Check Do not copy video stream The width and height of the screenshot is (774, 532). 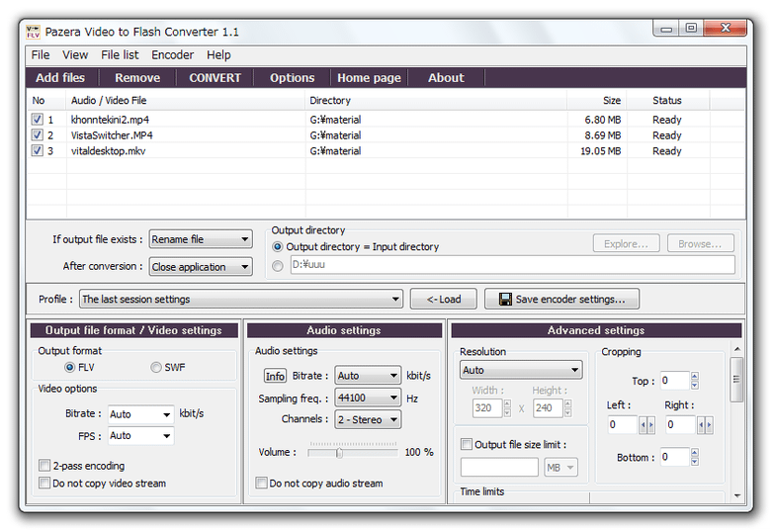click(44, 483)
